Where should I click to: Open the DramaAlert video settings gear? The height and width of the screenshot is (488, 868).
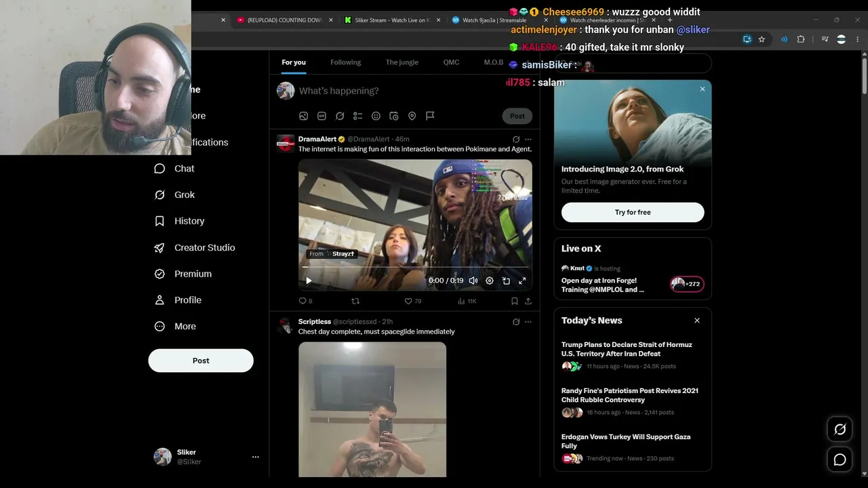click(490, 281)
